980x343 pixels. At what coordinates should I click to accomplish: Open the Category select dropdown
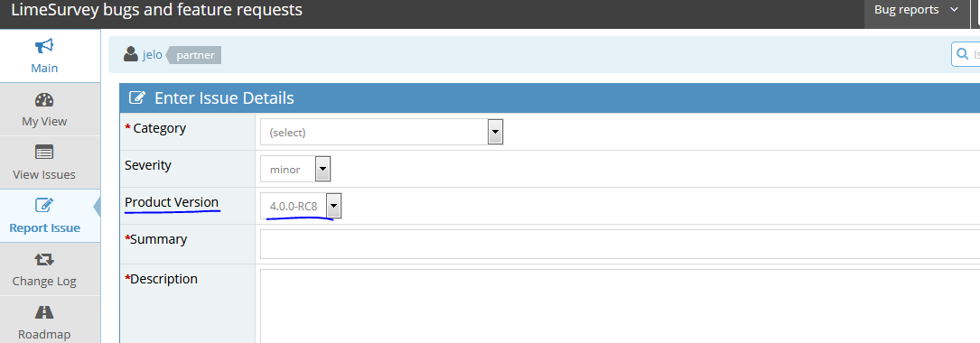381,132
